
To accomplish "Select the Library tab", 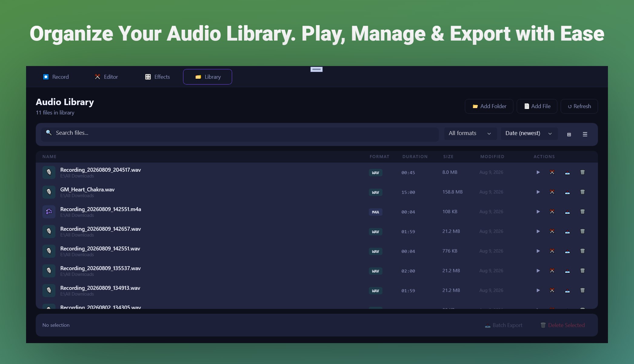I will [x=208, y=77].
